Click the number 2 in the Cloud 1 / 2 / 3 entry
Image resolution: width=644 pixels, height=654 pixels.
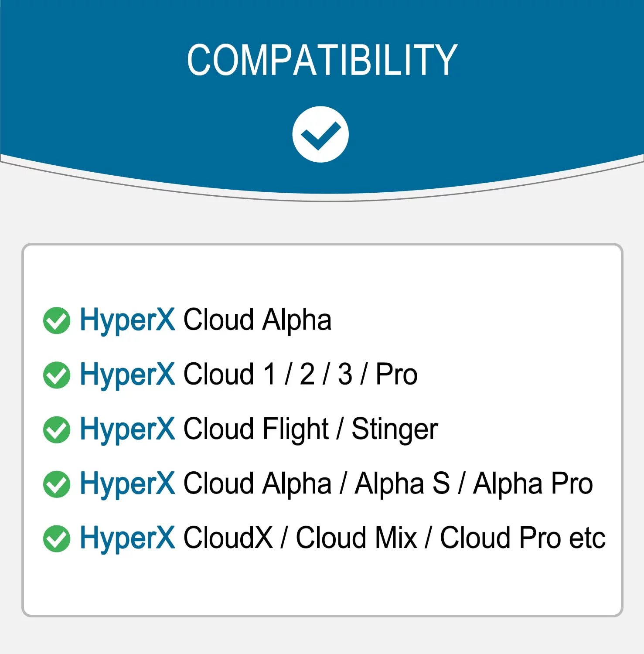(x=307, y=375)
